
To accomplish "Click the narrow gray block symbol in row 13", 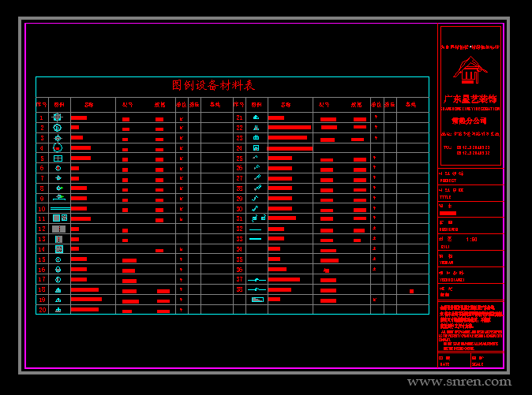I will pyautogui.click(x=58, y=239).
